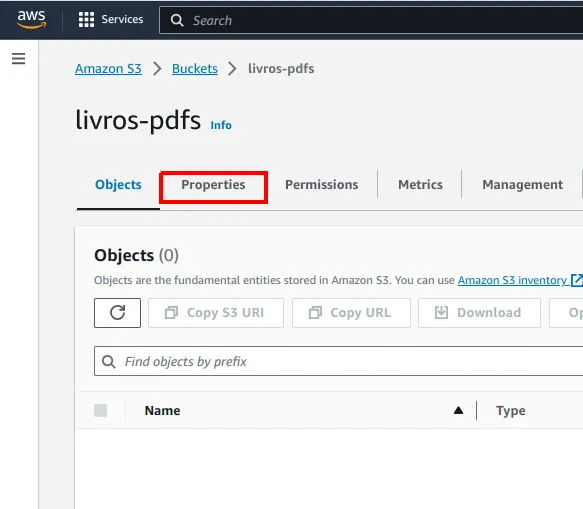Screen dimensions: 583x509
Task: Sort by the Type column header
Action: 510,410
